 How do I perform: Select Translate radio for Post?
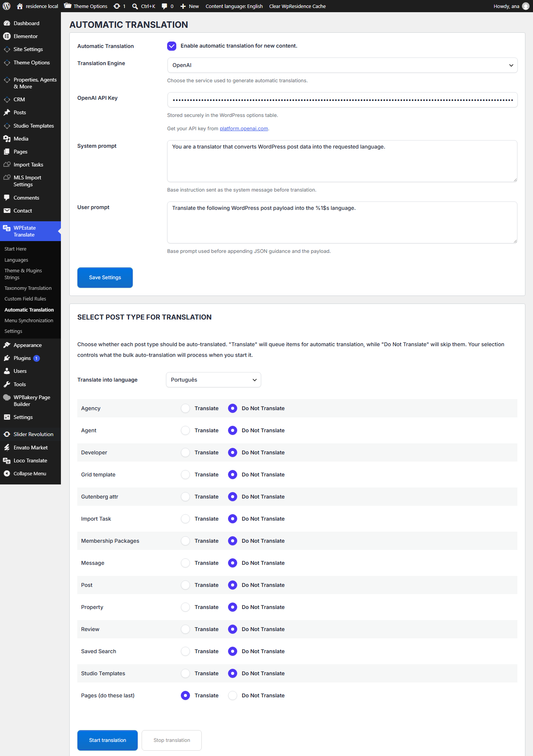click(x=185, y=585)
